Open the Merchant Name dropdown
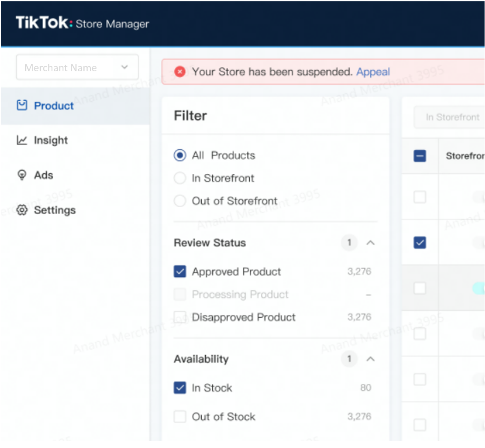Image resolution: width=485 pixels, height=448 pixels. pyautogui.click(x=78, y=67)
